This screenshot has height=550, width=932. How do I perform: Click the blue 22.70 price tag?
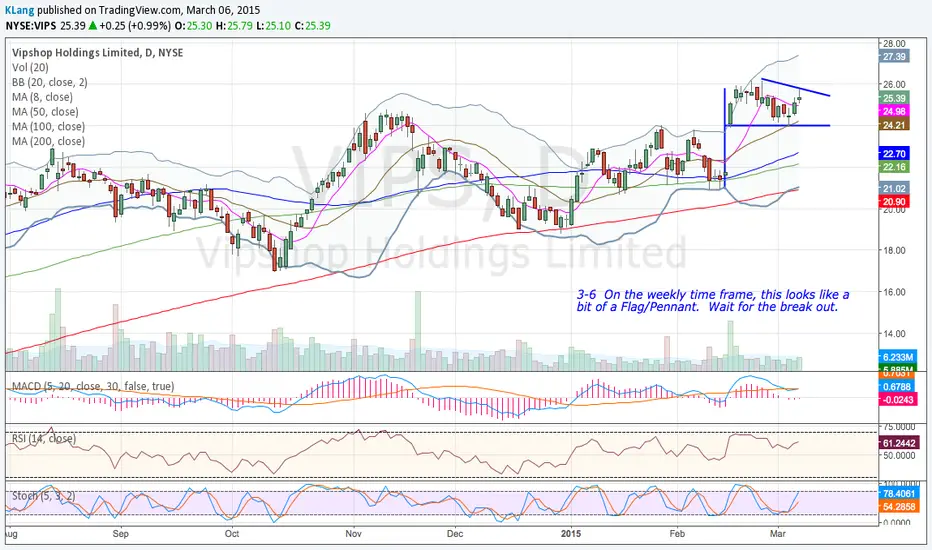pyautogui.click(x=894, y=154)
